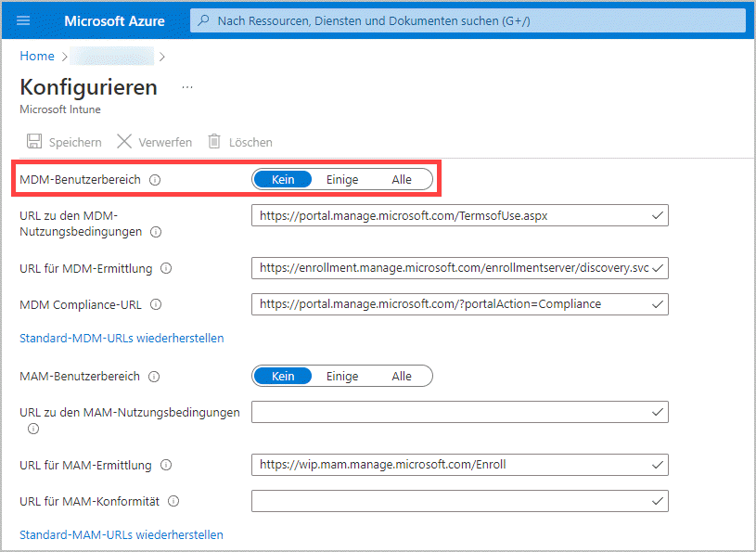Click info icon next to MDM Compliance-URL
The height and width of the screenshot is (552, 756).
pyautogui.click(x=156, y=304)
